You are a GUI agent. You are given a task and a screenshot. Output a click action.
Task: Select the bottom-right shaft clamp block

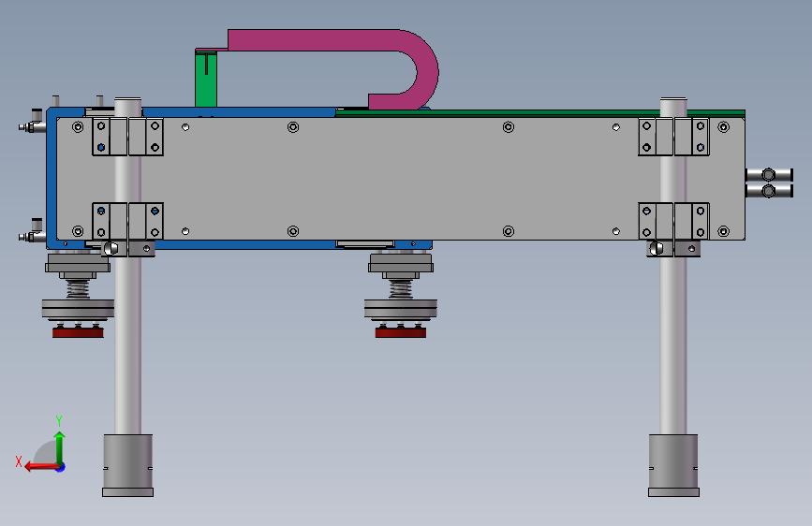pyautogui.click(x=673, y=221)
